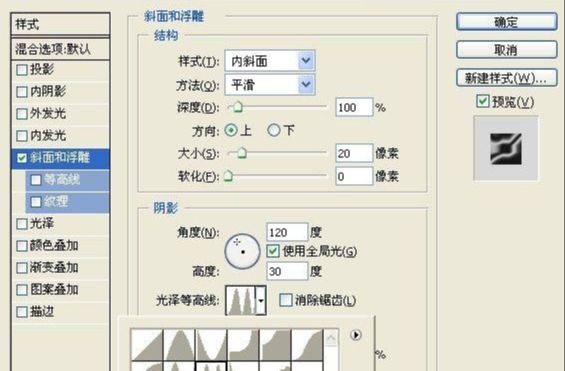This screenshot has width=565, height=371.
Task: Enable the 消除锯齿 checkbox
Action: tap(286, 300)
